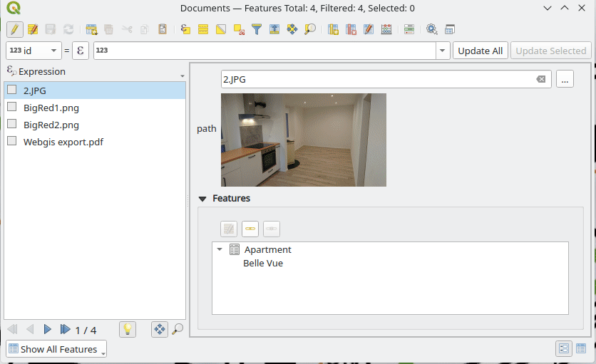Toggle highlight current feature lightbulb icon
Screen dimensions: 596x364
[127, 329]
